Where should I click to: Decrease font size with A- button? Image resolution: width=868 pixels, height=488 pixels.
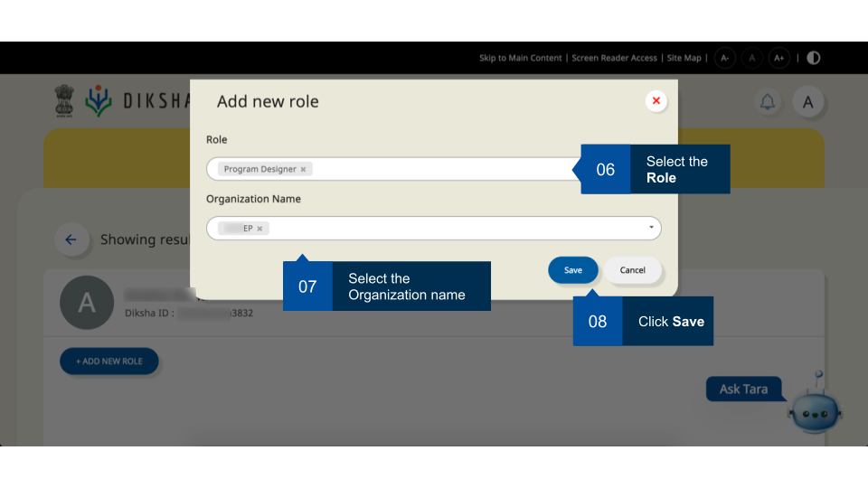point(725,58)
